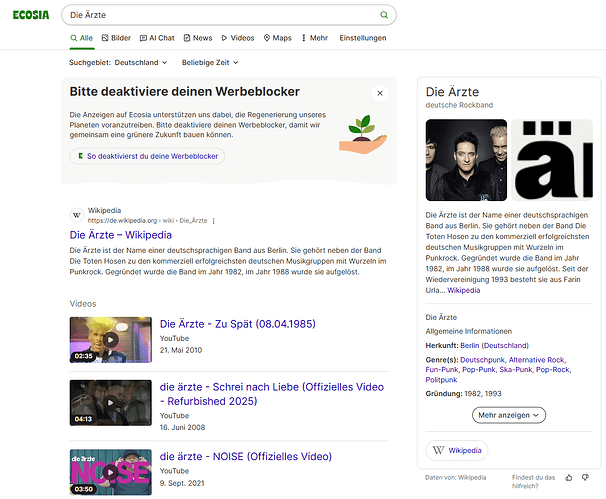
Task: Click the plant in hand illustration
Action: [363, 134]
